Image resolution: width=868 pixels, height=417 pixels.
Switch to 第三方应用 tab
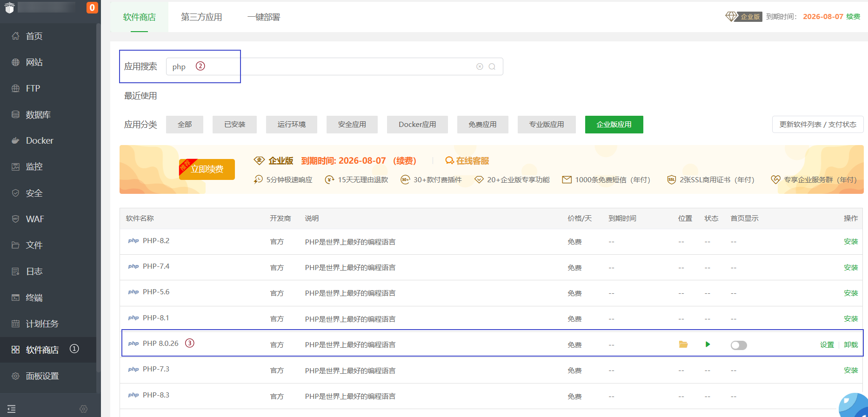coord(201,17)
